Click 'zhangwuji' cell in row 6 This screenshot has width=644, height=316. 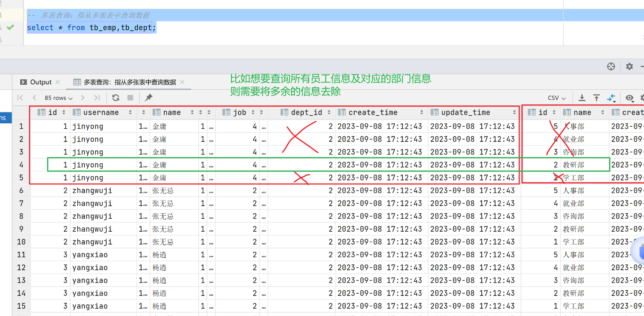[103, 191]
